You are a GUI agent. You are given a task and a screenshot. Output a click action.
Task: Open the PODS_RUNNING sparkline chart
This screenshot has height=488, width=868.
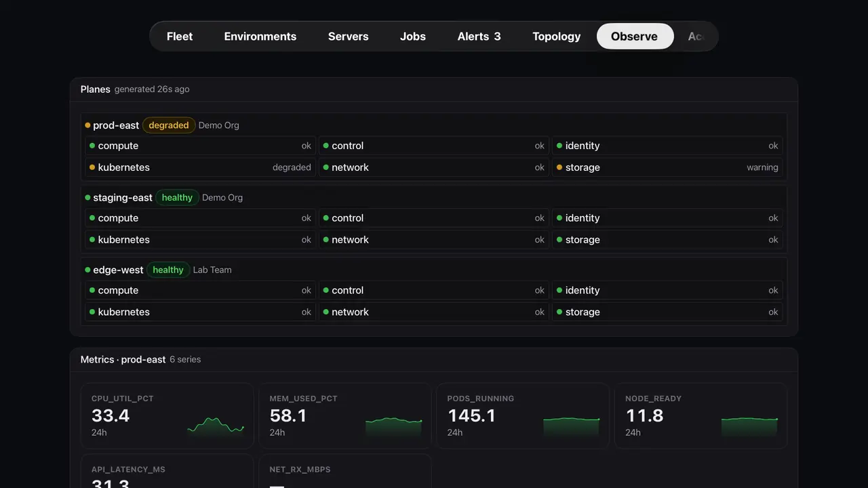tap(572, 426)
